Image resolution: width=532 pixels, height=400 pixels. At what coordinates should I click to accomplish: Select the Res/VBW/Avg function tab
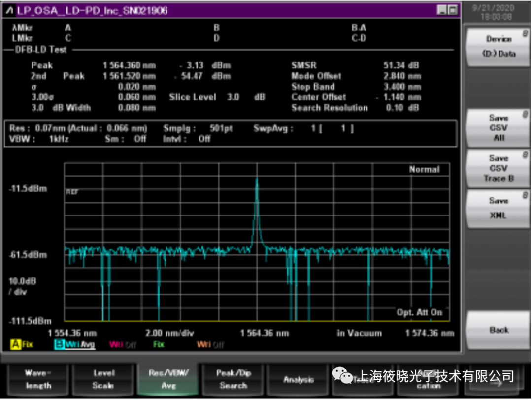168,379
